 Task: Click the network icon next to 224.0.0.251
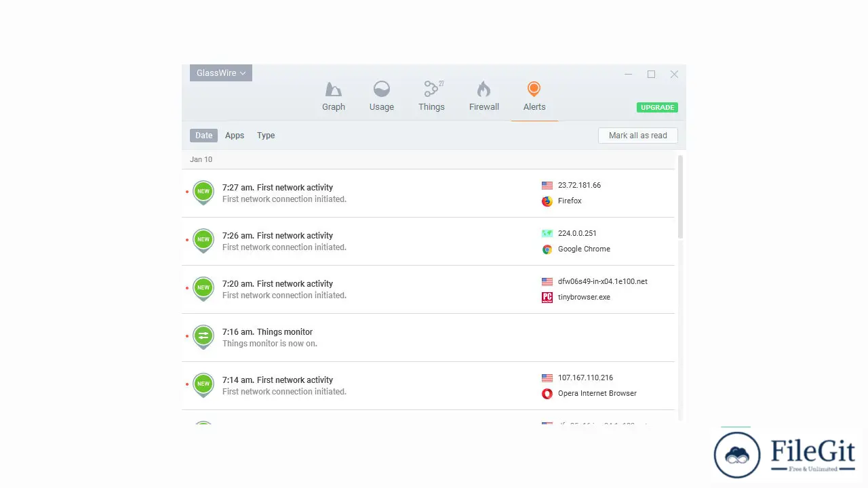[547, 234]
